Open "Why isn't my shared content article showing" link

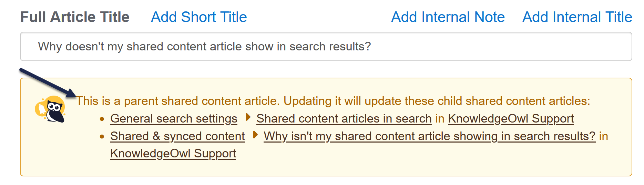(429, 136)
